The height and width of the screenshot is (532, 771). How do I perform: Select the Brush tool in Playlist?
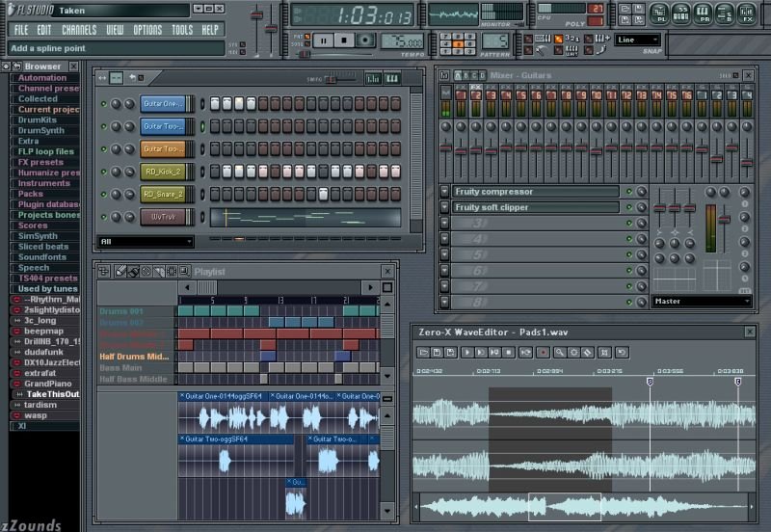click(x=133, y=272)
